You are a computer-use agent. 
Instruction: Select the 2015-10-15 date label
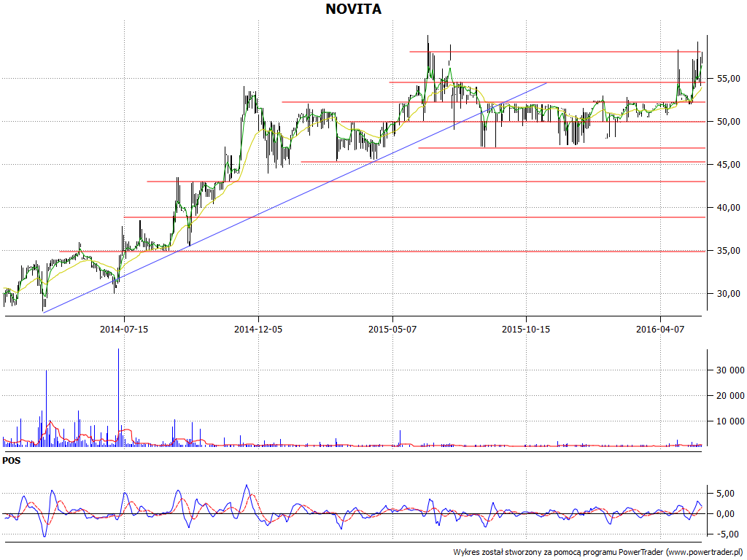(x=526, y=329)
